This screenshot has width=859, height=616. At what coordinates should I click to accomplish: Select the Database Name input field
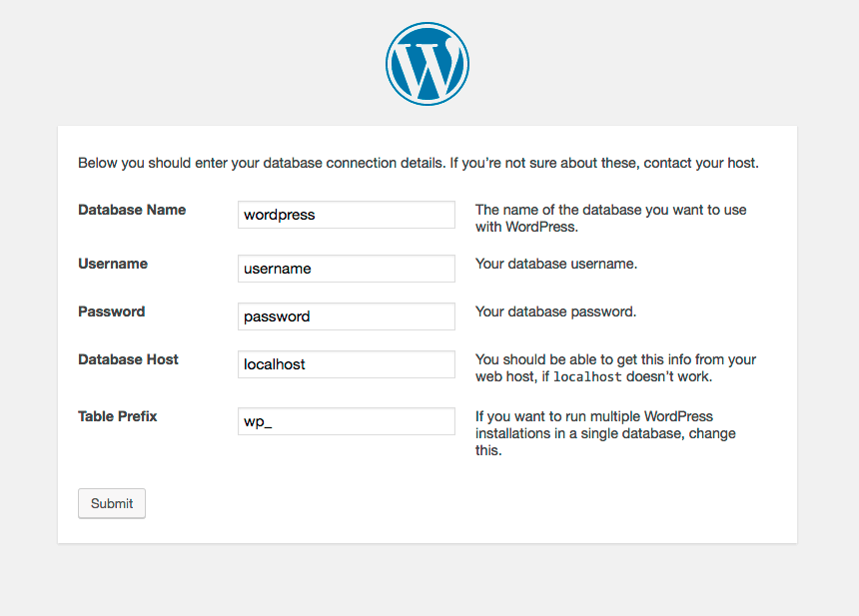pos(346,214)
